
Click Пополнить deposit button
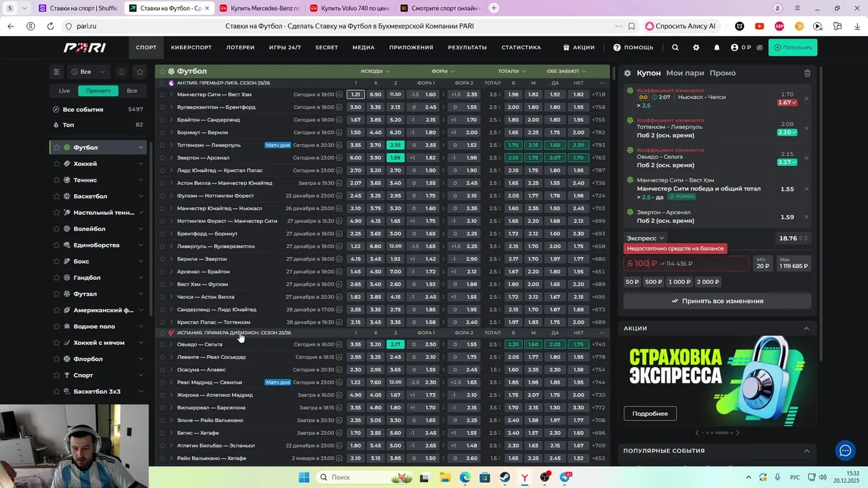793,47
